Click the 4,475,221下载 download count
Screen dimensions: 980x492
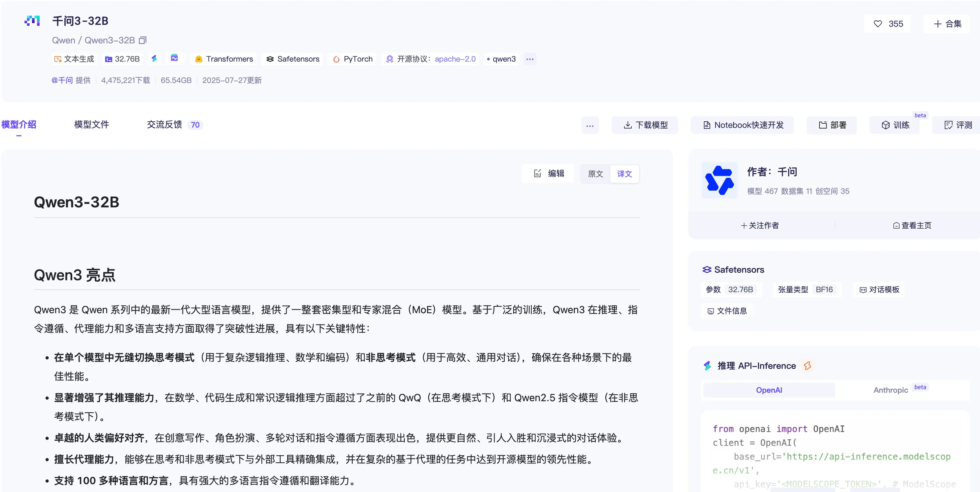coord(125,80)
